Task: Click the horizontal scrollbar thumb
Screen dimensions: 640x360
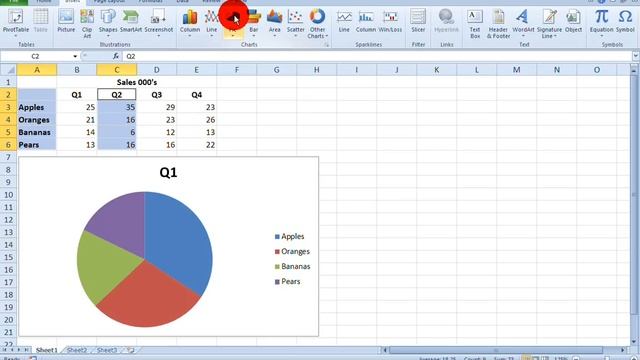Action: 496,350
